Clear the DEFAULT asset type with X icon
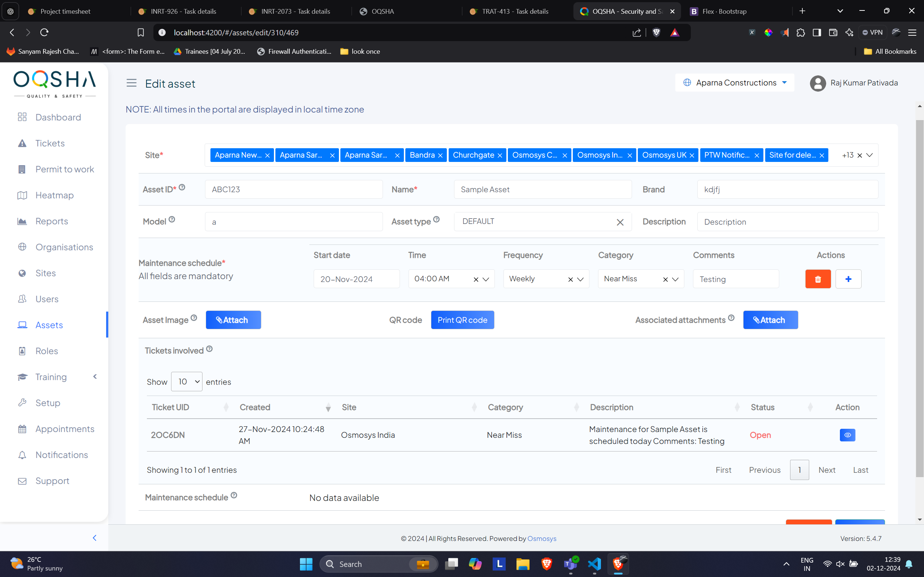 click(x=620, y=222)
